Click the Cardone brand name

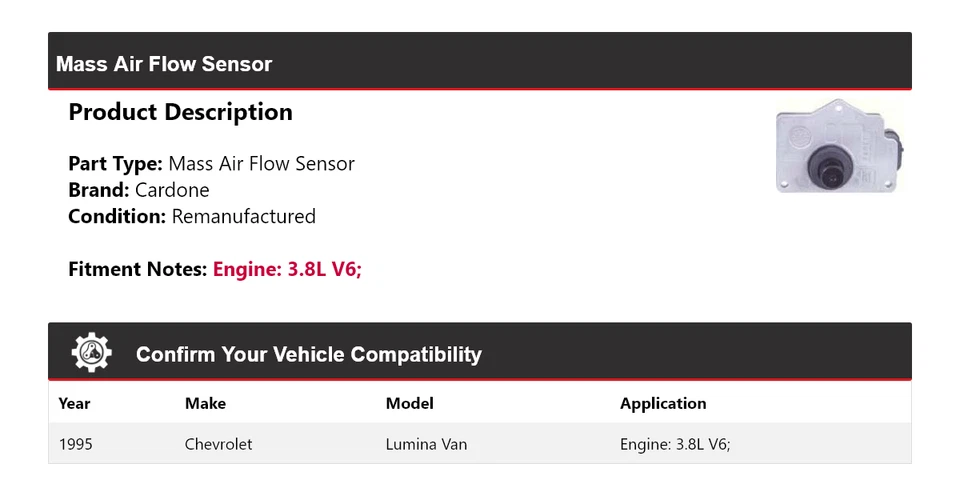click(x=172, y=190)
